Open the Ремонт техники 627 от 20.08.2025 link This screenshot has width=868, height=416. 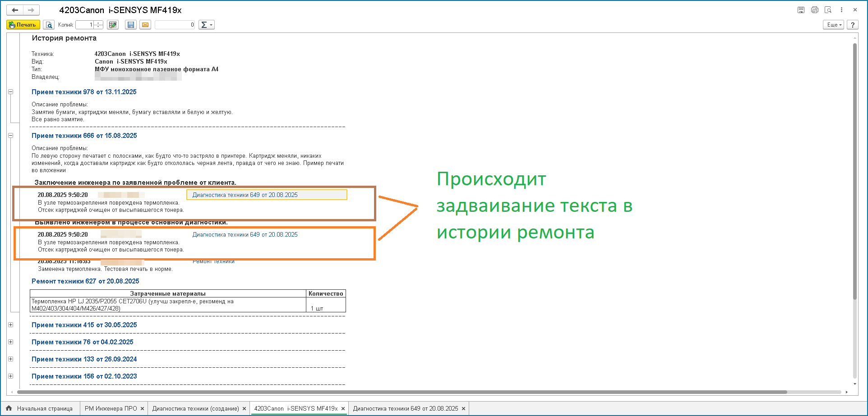click(x=85, y=281)
